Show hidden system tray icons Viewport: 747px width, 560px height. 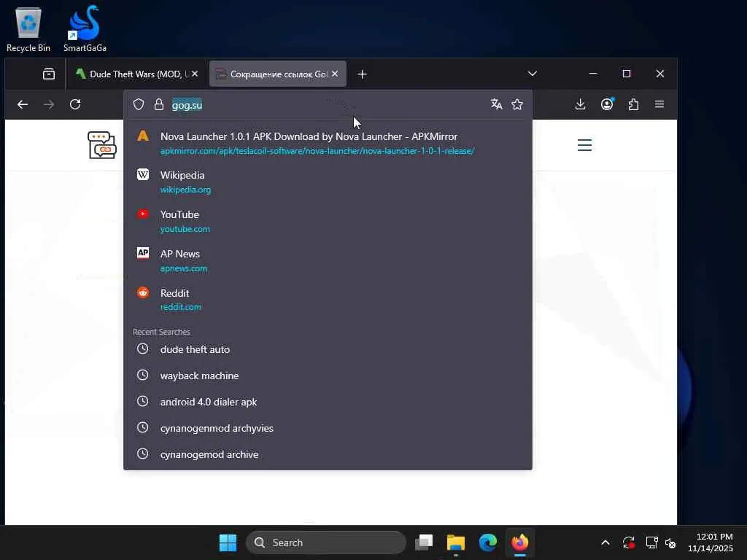pyautogui.click(x=605, y=542)
